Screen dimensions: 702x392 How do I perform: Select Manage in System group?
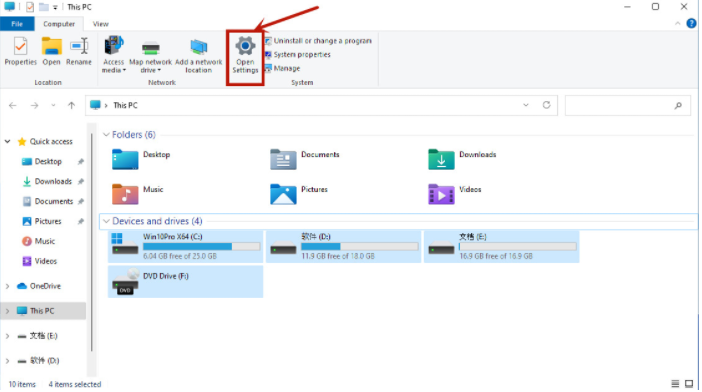click(283, 68)
